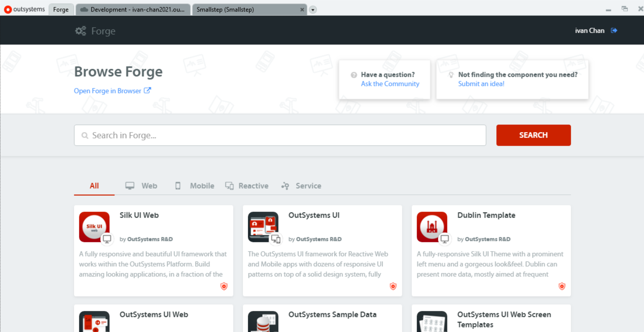
Task: Click the web monitor badge on Silk UI icon
Action: pyautogui.click(x=107, y=239)
